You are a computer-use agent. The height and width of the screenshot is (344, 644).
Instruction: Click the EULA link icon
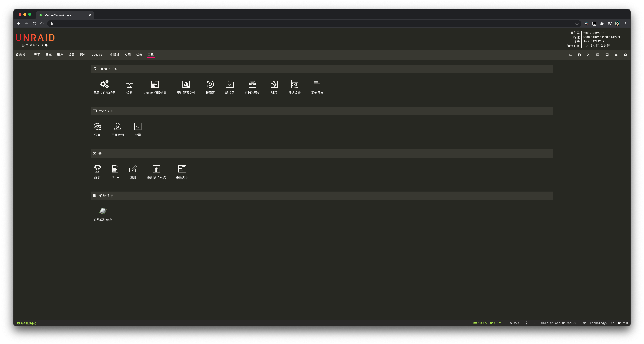click(115, 169)
